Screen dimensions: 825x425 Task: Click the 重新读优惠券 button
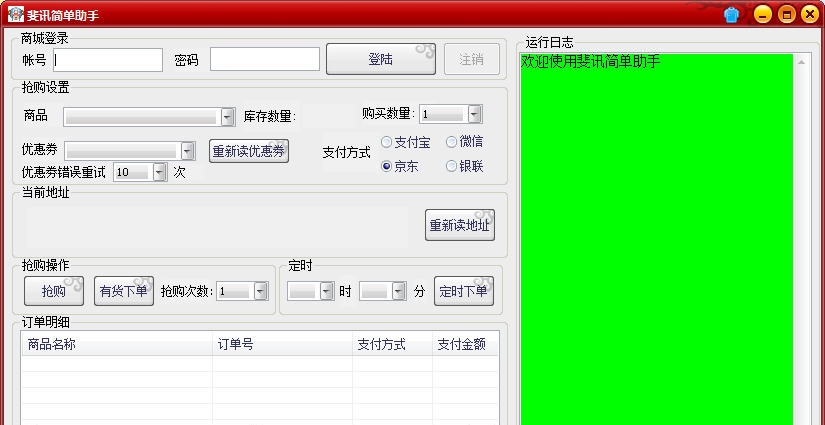(x=249, y=151)
